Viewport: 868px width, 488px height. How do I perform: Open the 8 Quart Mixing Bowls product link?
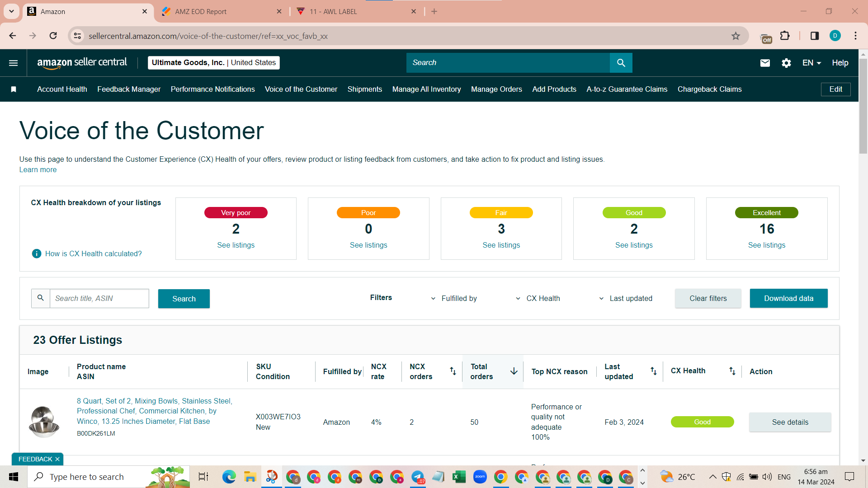154,411
